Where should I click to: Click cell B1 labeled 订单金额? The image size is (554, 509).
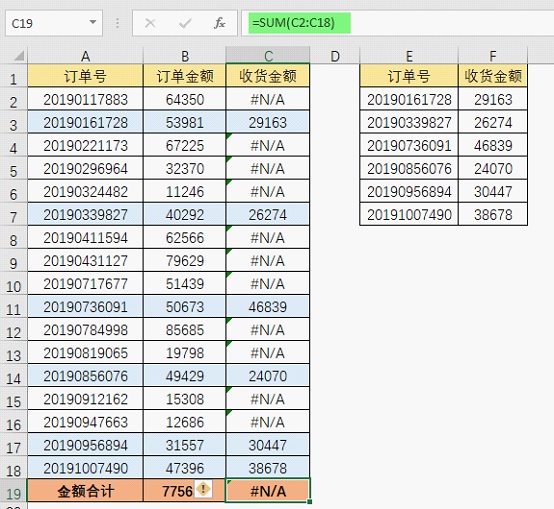pyautogui.click(x=184, y=76)
